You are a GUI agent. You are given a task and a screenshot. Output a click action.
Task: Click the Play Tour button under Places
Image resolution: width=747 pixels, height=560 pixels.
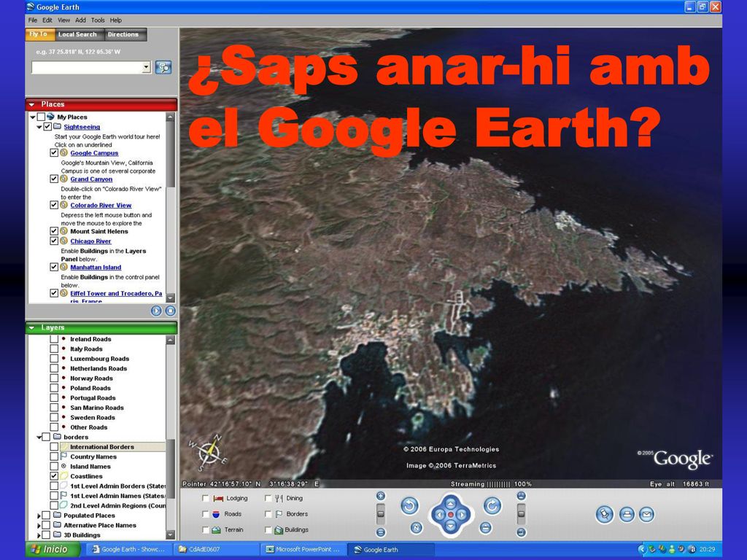[x=156, y=311]
